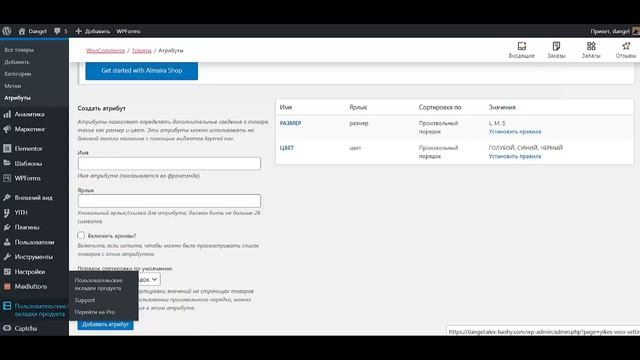Viewport: 640px width, 360px height.
Task: Click the Настройки sidebar icon
Action: coord(7,271)
